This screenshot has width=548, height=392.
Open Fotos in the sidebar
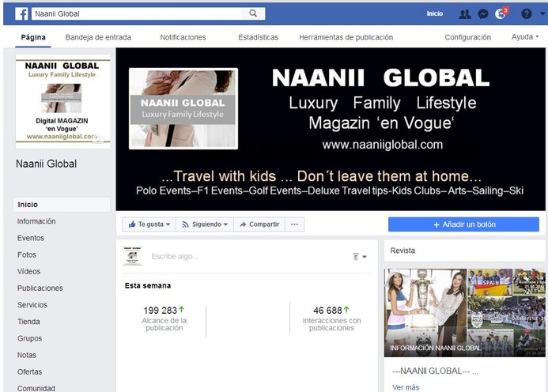pyautogui.click(x=27, y=254)
